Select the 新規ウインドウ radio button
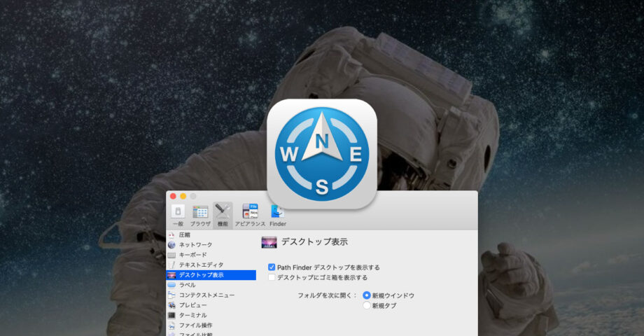 pyautogui.click(x=367, y=295)
